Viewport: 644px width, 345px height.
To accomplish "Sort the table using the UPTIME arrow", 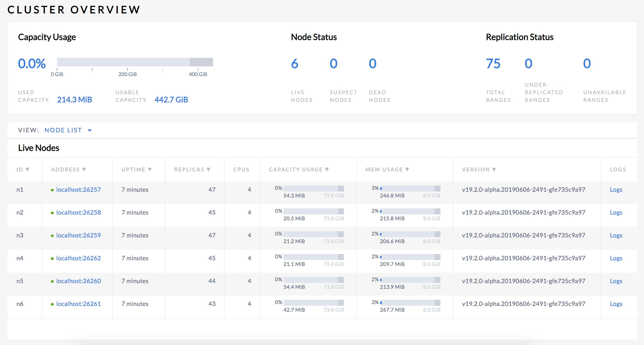I will coord(150,169).
